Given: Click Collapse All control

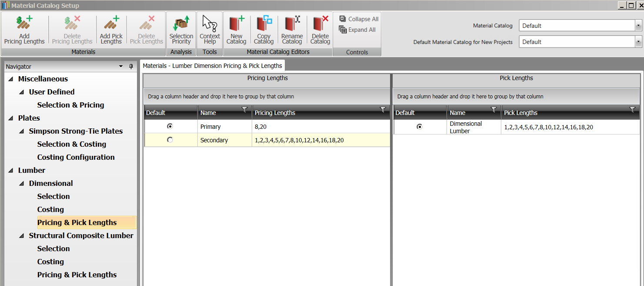Looking at the screenshot, I should click(x=359, y=19).
